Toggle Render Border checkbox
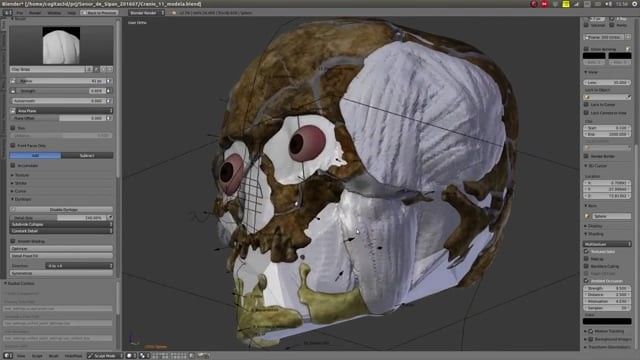This screenshot has width=640, height=360. (587, 156)
